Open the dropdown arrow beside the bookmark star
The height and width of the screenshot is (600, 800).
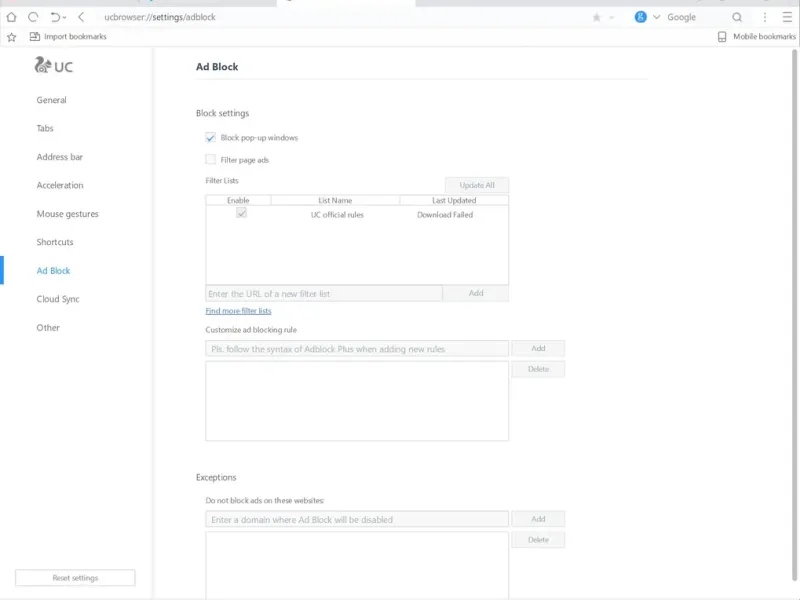(x=611, y=17)
